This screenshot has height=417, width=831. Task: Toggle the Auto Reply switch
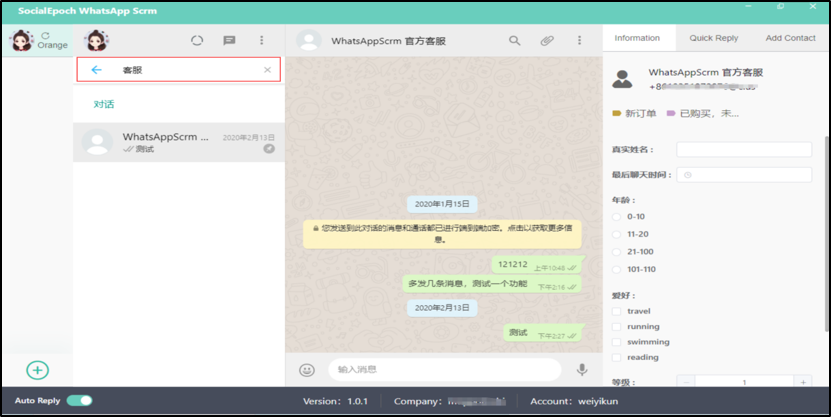tap(79, 401)
